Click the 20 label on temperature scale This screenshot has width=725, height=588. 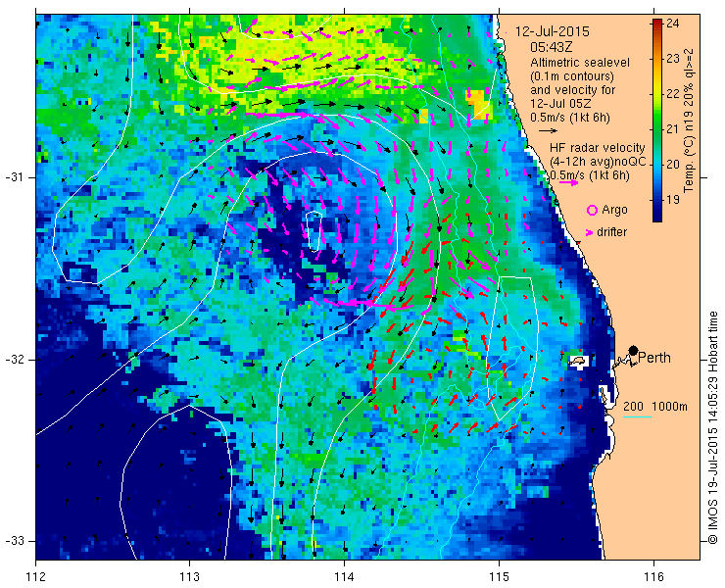pos(673,165)
